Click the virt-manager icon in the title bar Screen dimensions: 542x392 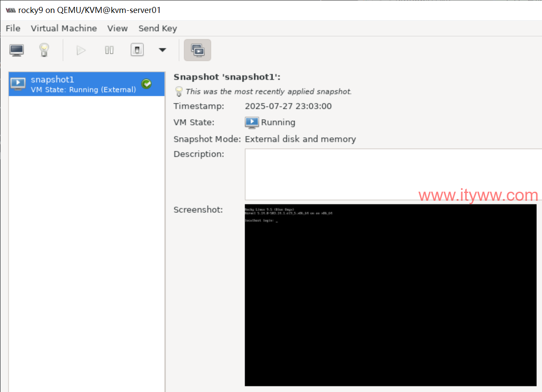[11, 10]
